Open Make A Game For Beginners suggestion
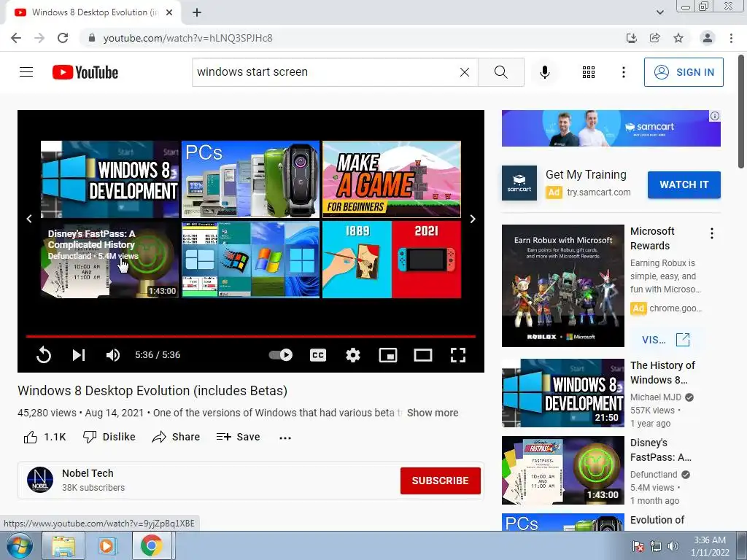 (x=392, y=179)
